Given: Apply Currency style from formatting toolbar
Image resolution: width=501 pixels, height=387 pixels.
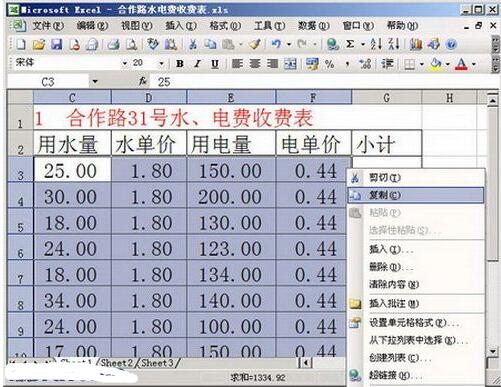Looking at the screenshot, I should [x=312, y=63].
